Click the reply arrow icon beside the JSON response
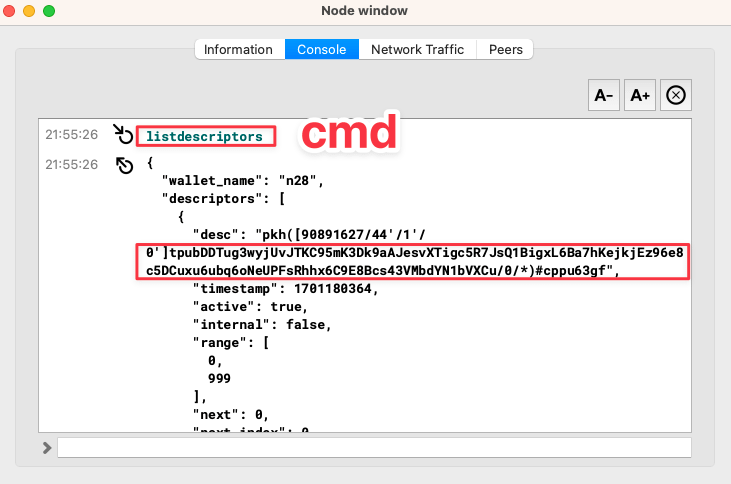Screen dimensions: 731x484 pos(123,164)
